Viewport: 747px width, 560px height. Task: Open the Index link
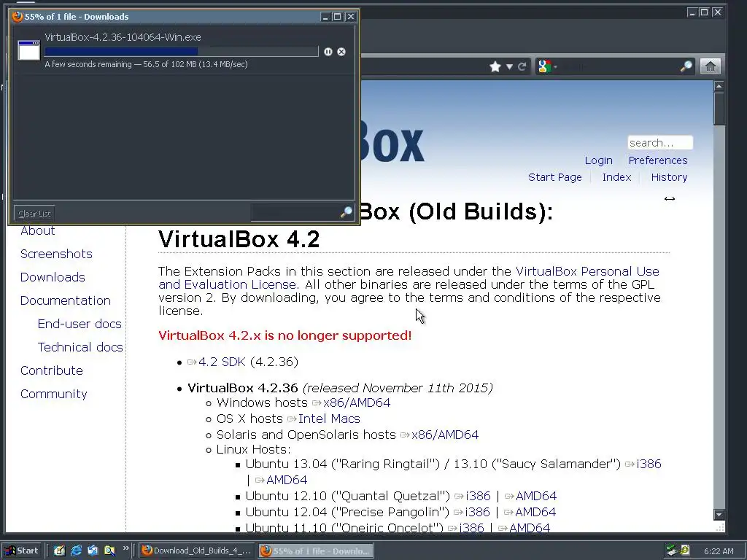pyautogui.click(x=616, y=177)
